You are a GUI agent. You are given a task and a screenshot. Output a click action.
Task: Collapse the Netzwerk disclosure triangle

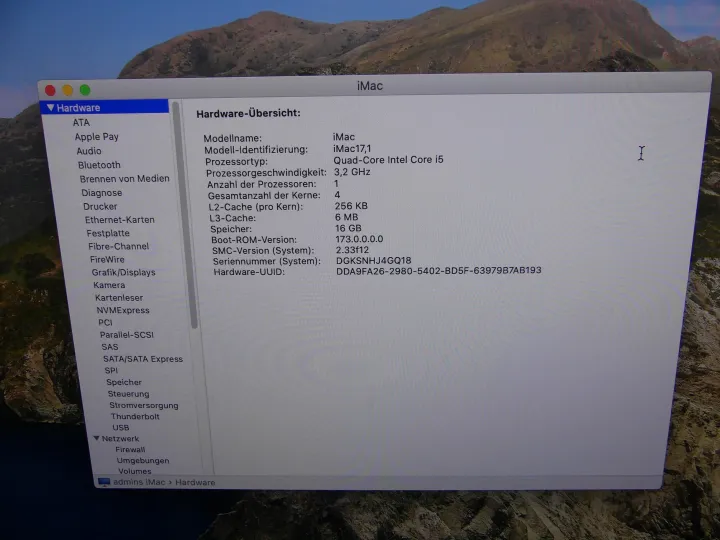[x=96, y=439]
